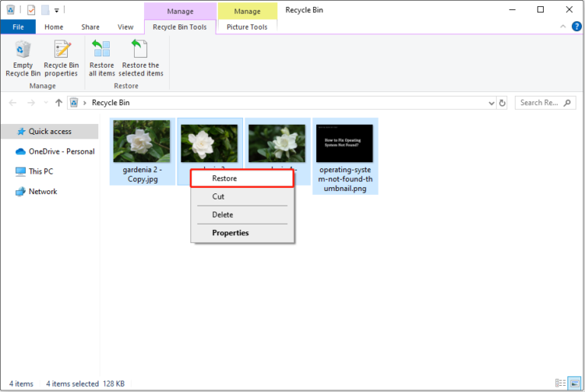
Task: Open Customize Quick Access Toolbar dropdown
Action: coord(56,11)
